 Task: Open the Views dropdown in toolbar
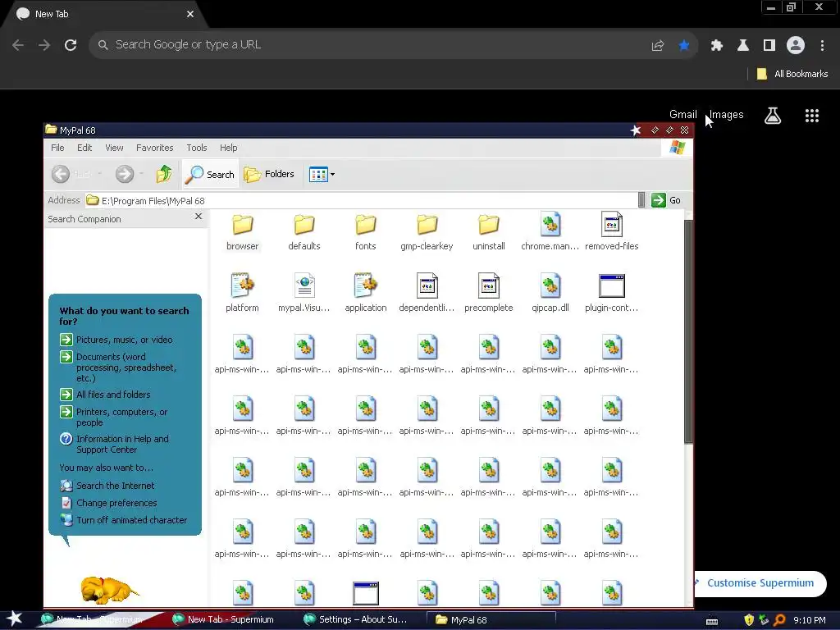coord(322,174)
